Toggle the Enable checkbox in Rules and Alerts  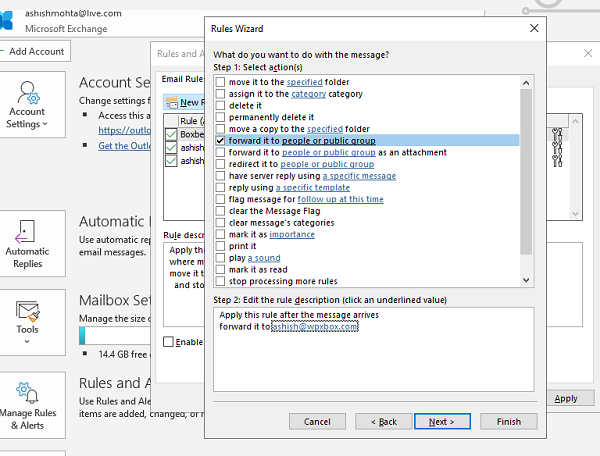pos(168,342)
